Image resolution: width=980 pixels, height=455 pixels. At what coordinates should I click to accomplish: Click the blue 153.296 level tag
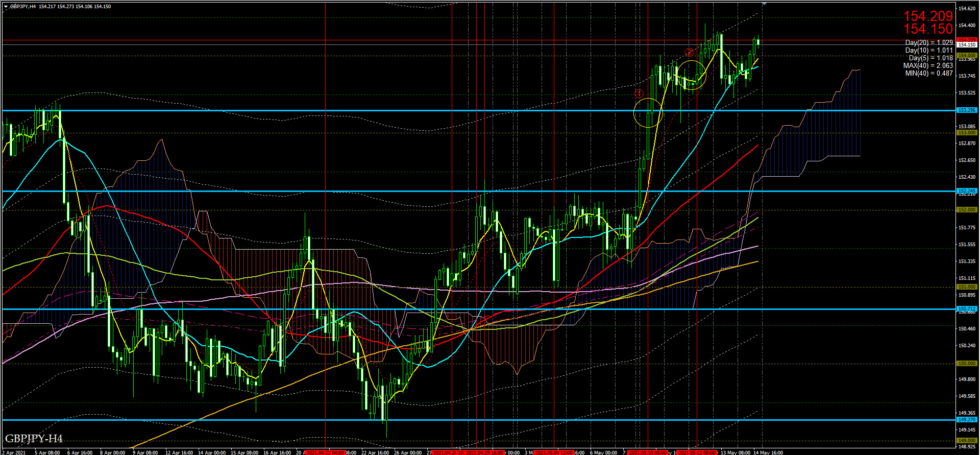click(967, 110)
